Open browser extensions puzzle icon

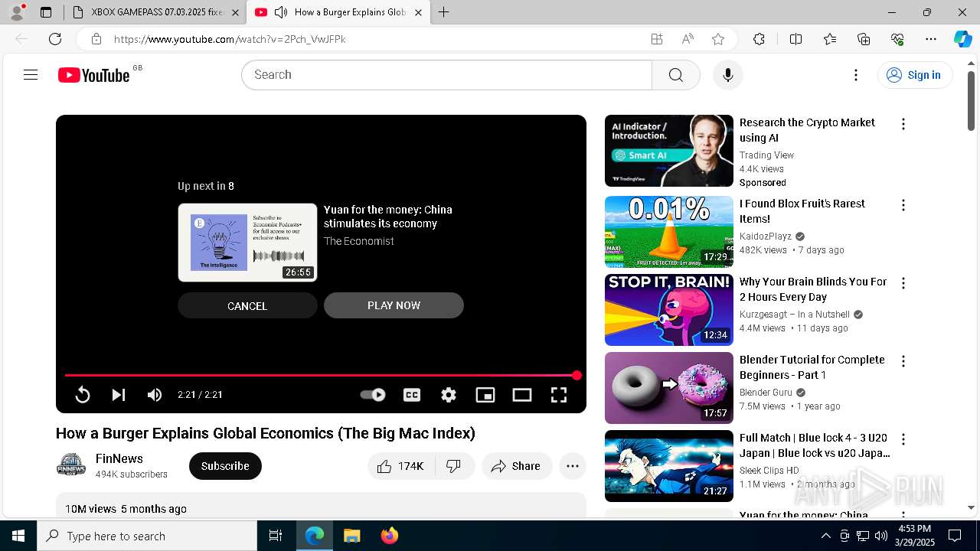coord(759,39)
